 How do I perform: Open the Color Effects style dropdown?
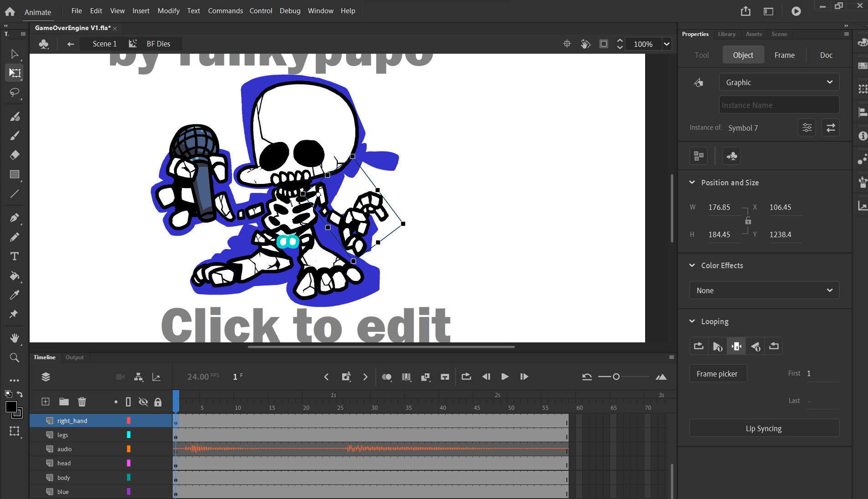tap(764, 290)
